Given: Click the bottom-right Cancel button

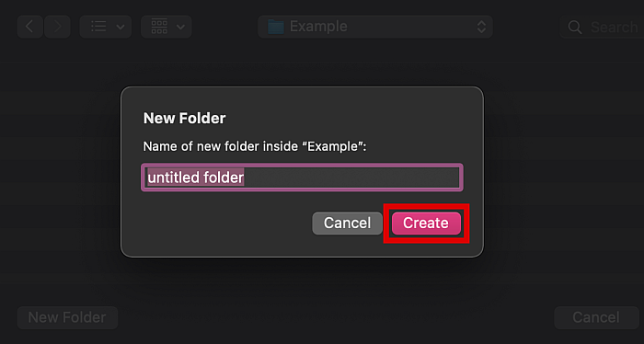Looking at the screenshot, I should 596,317.
